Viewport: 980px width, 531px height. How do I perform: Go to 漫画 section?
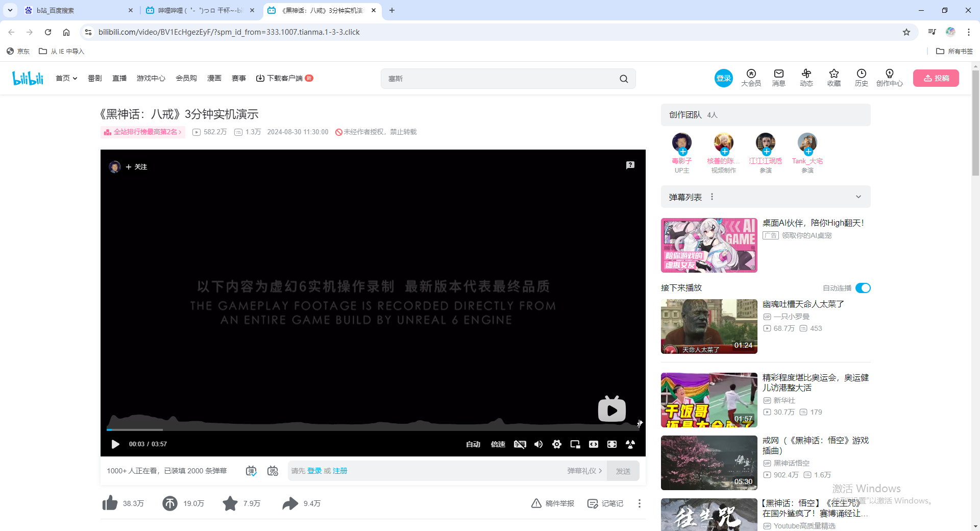click(214, 78)
